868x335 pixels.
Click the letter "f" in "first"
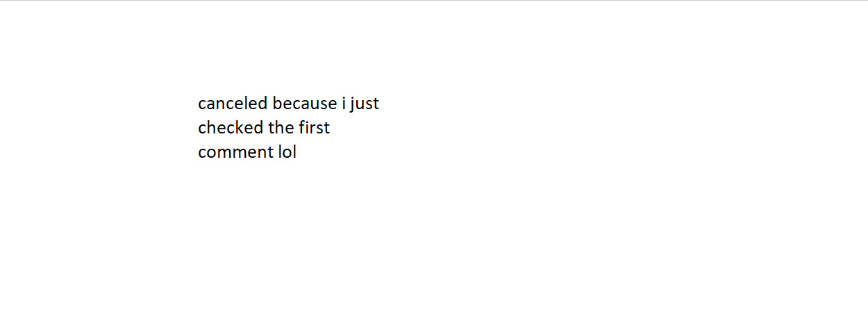pos(302,128)
